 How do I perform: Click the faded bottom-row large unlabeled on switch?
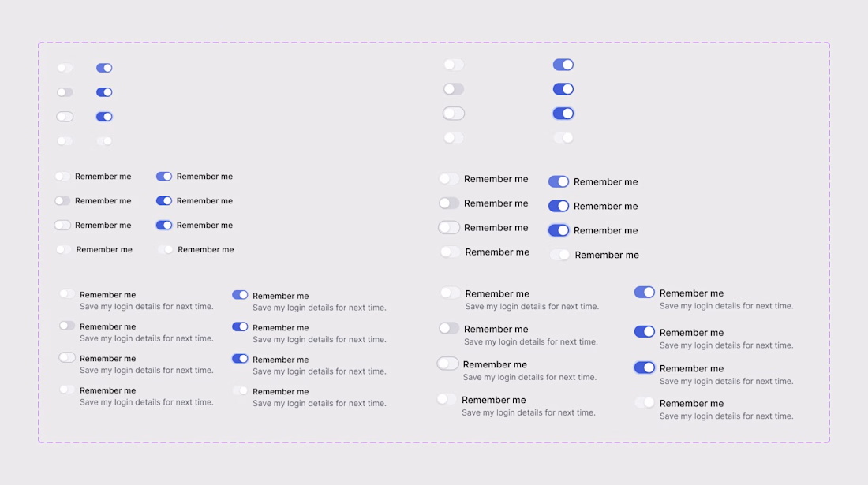pos(563,138)
